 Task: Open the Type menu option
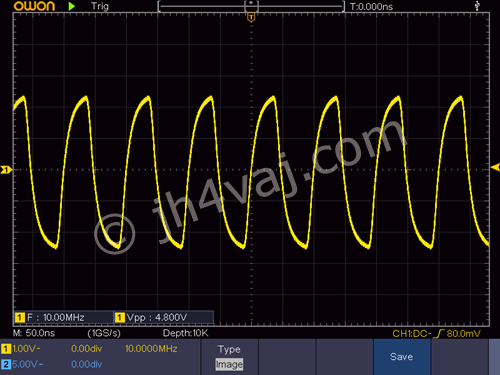coord(229,349)
